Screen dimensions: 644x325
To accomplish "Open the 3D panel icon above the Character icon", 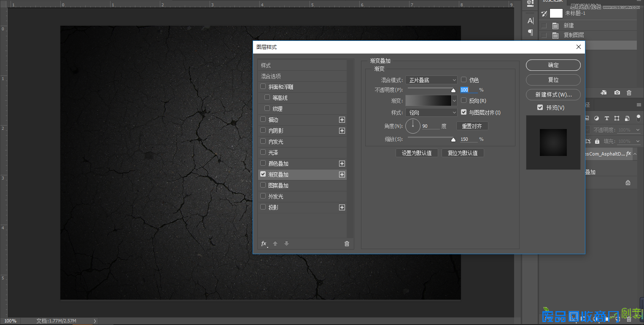I will click(530, 4).
